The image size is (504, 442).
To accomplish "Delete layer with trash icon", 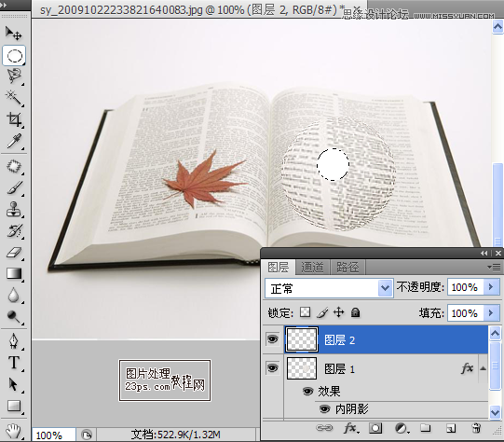I will (476, 428).
